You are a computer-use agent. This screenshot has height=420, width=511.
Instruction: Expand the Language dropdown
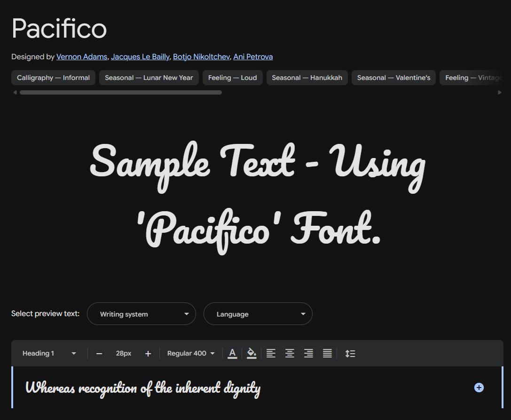pos(258,314)
